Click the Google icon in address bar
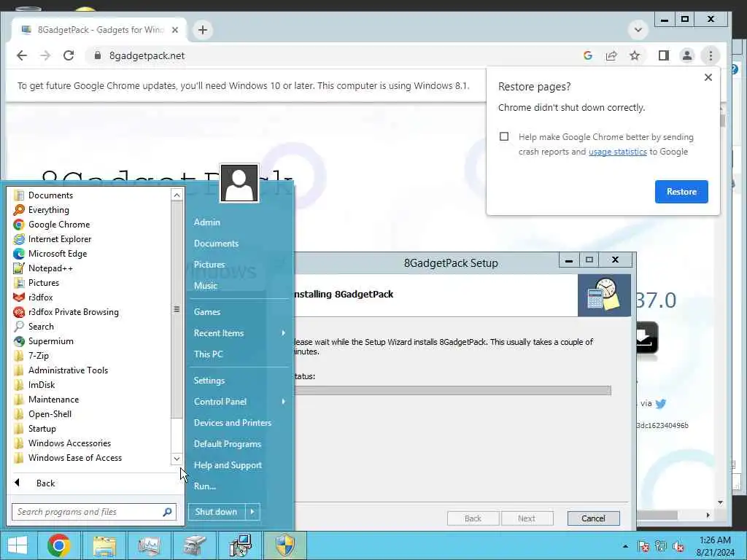The width and height of the screenshot is (747, 560). 588,55
